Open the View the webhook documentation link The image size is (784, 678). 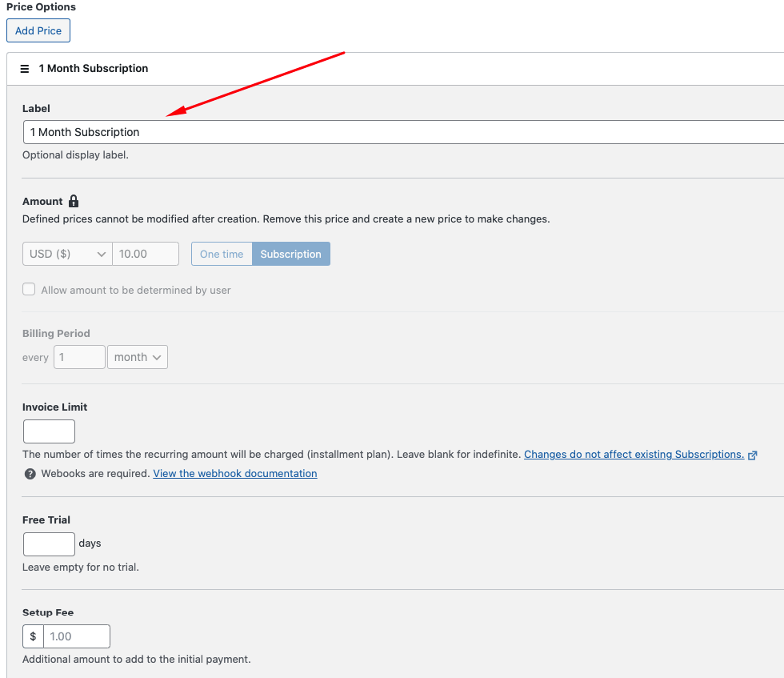(235, 474)
